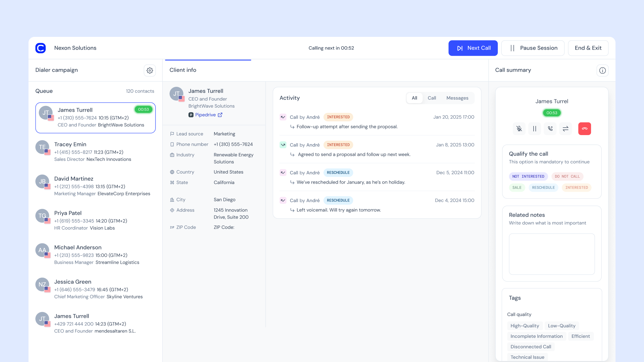644x362 pixels.
Task: Select the RESCHEDULE qualification option
Action: tap(543, 187)
